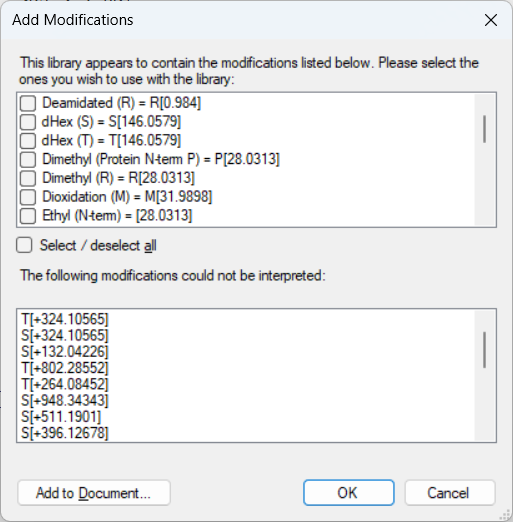This screenshot has height=522, width=513.
Task: Select Dimethyl (Protein N-term P) checkbox
Action: [x=28, y=159]
